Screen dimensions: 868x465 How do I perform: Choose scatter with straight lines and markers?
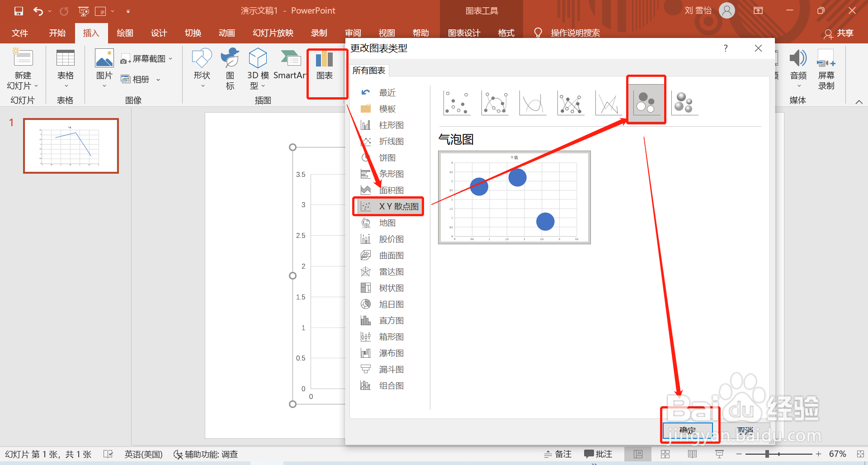pyautogui.click(x=571, y=103)
